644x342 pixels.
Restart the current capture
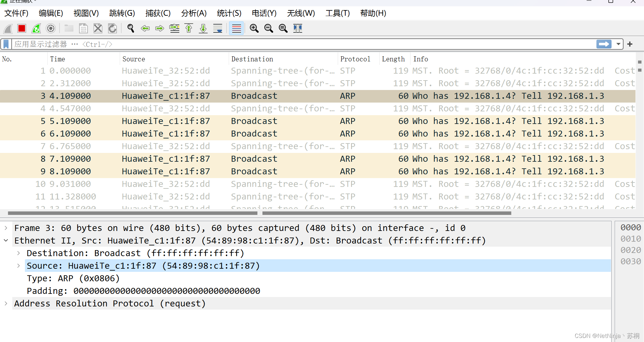36,29
